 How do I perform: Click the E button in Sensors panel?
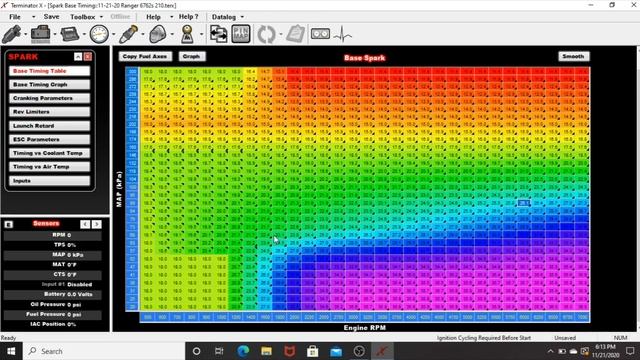point(9,224)
